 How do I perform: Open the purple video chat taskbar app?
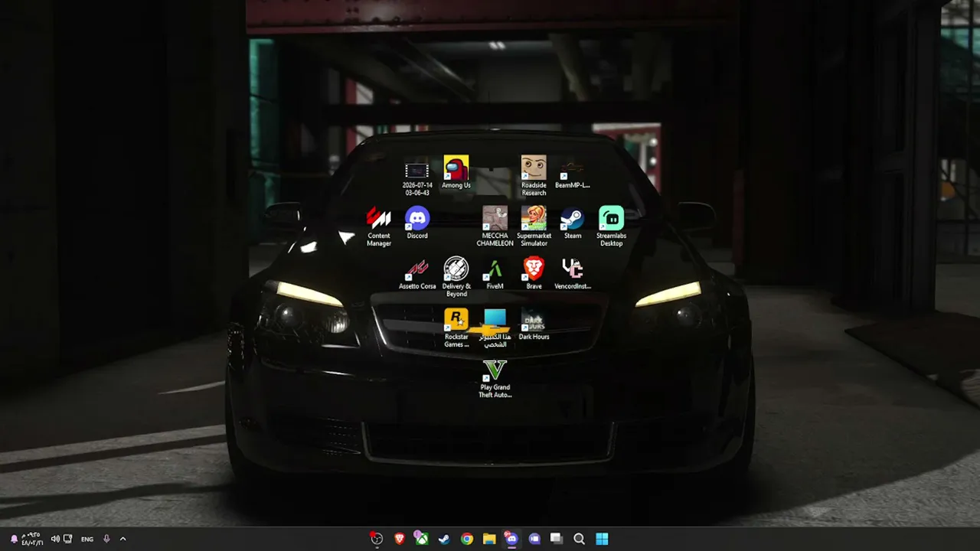[534, 539]
